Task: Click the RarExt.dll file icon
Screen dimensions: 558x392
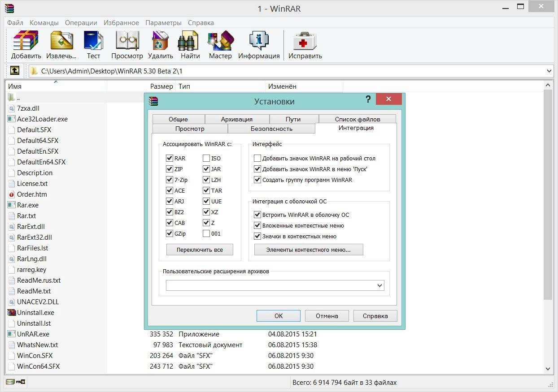Action: (x=12, y=227)
